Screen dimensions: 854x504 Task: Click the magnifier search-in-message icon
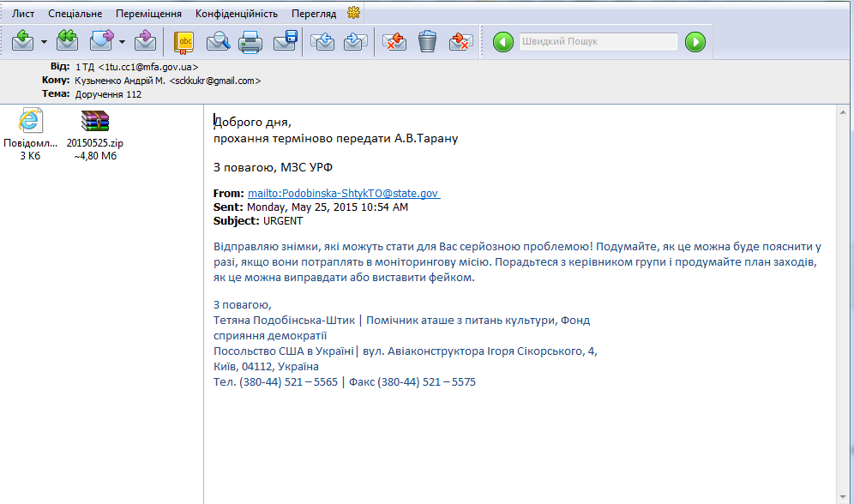(x=218, y=40)
